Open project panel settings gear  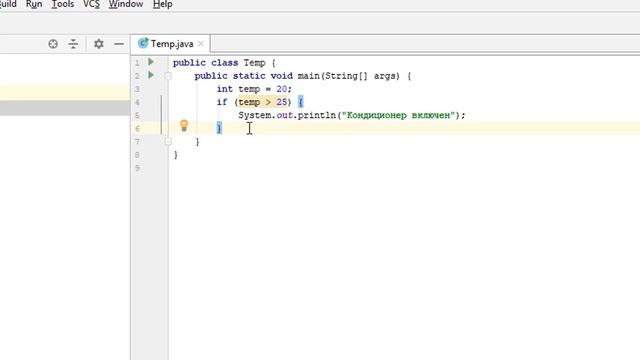[99, 44]
